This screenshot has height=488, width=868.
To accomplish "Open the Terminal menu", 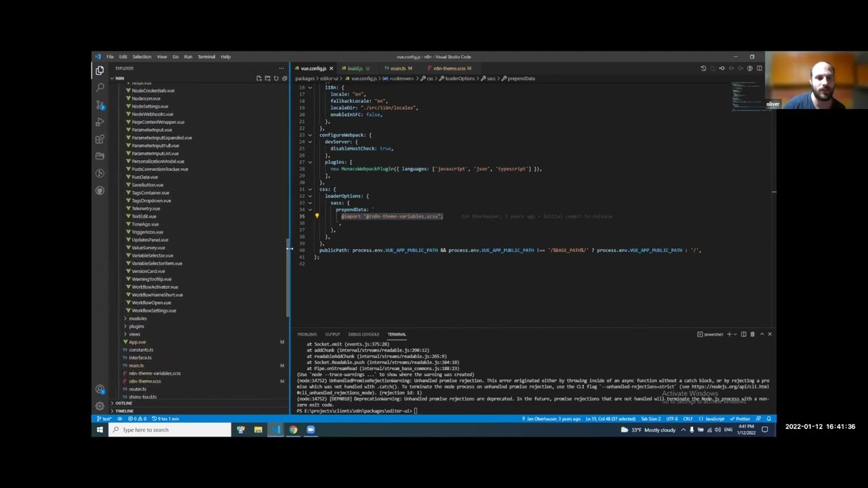I will click(x=206, y=57).
